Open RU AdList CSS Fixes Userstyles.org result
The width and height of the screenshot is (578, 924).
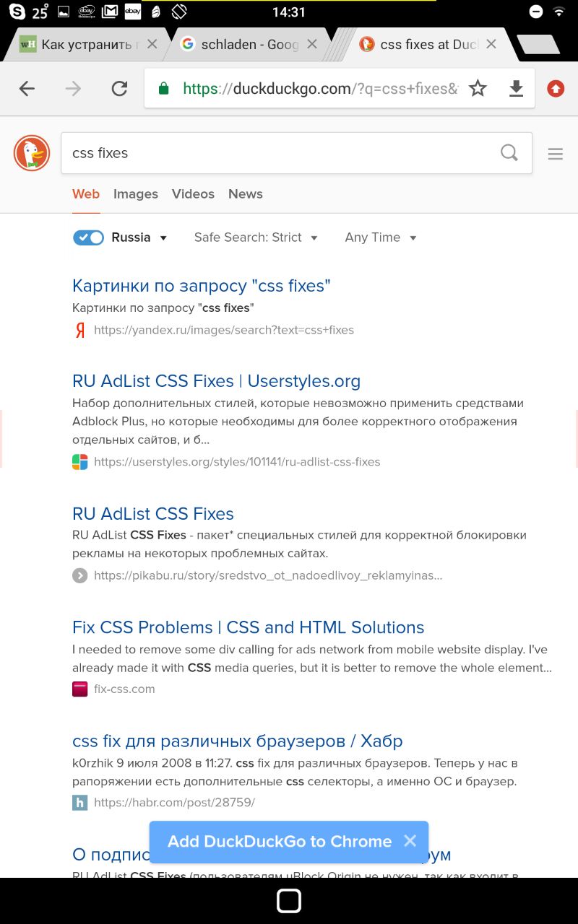point(216,380)
